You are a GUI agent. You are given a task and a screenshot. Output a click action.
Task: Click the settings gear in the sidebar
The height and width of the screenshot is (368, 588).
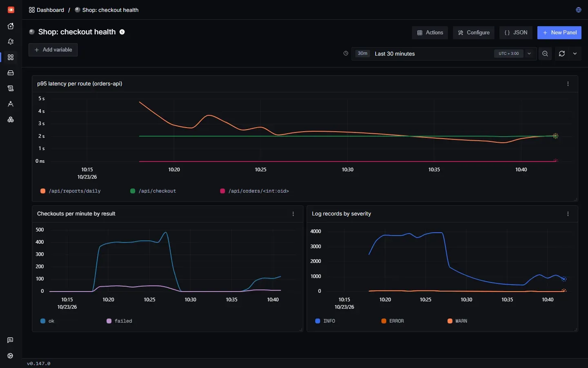tap(11, 356)
